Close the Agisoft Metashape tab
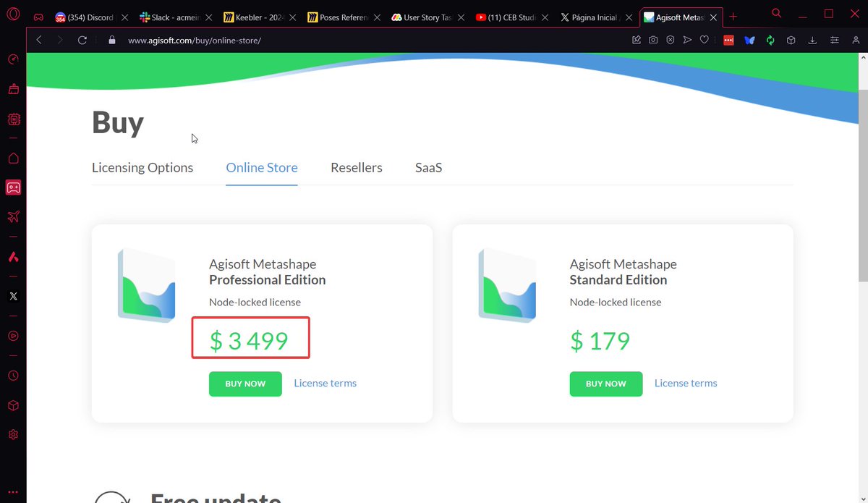 click(714, 17)
